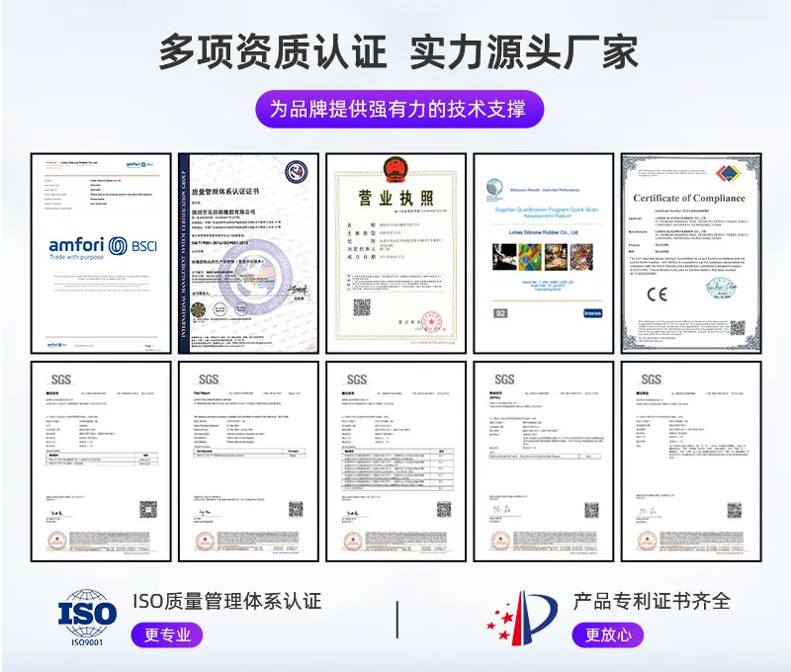Click the 为品牌提供强有力的技术支撑 banner
The width and height of the screenshot is (791, 672).
point(399,109)
